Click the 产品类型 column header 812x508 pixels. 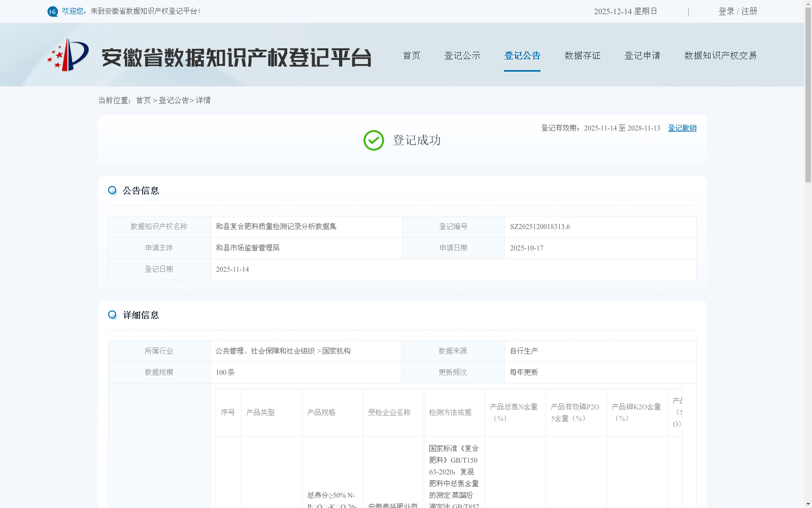[x=272, y=412]
